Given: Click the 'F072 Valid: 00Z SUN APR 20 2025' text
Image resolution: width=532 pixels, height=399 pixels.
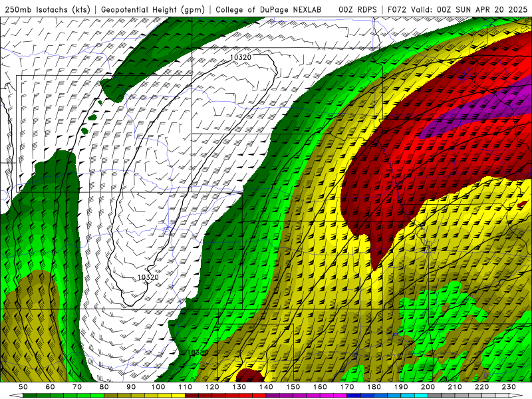Looking at the screenshot, I should (x=458, y=9).
